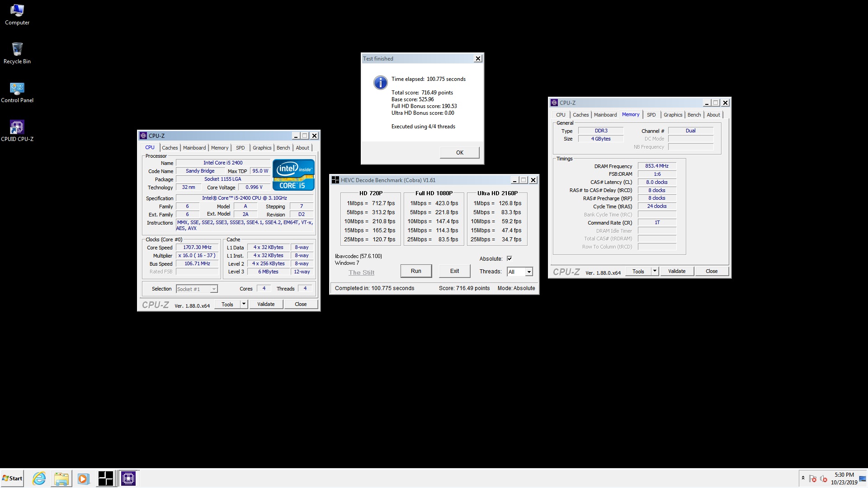Click the Specification field i5-2400 CPU
Screen dimensions: 868x488
pos(245,198)
